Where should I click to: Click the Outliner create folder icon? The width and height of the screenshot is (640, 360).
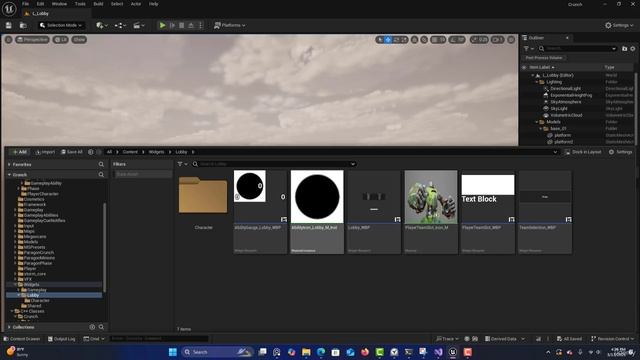click(624, 49)
